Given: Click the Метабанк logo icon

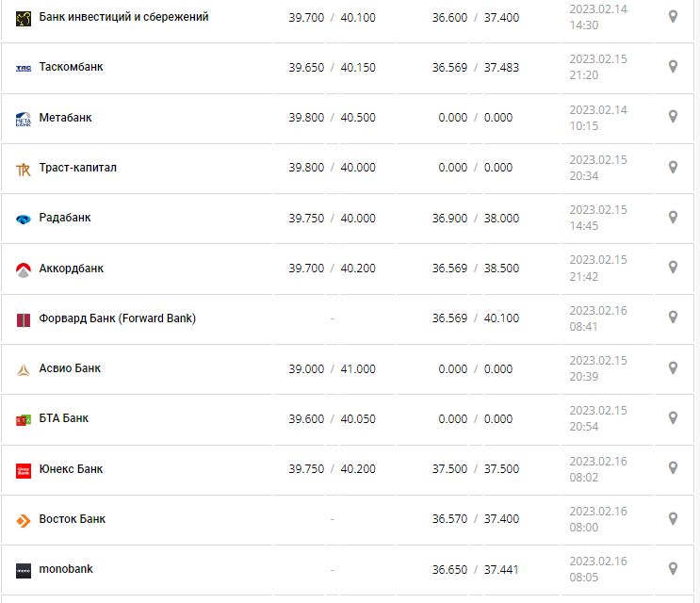Looking at the screenshot, I should 24,119.
